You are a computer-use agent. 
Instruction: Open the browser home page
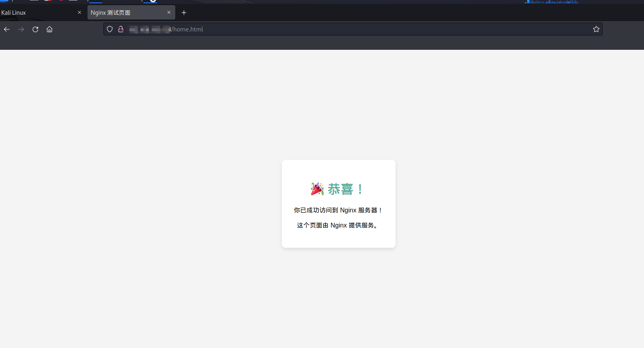coord(50,29)
